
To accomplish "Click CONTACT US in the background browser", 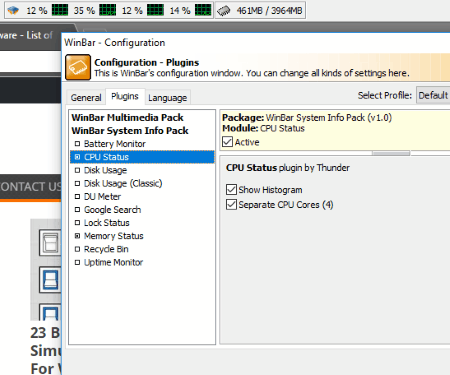I will 30,187.
